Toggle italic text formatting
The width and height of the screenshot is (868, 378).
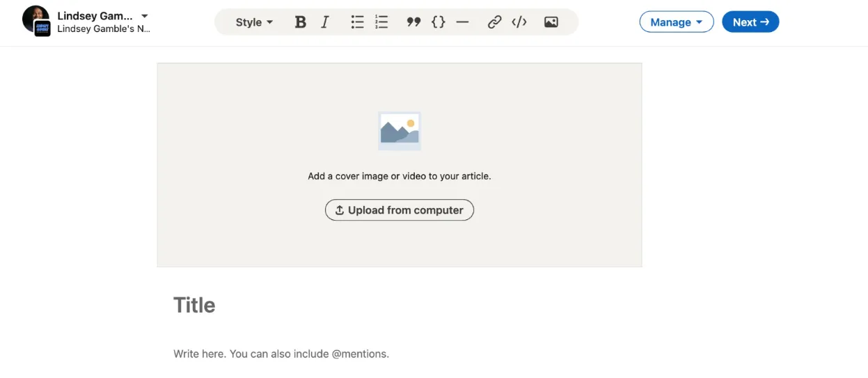pyautogui.click(x=325, y=22)
